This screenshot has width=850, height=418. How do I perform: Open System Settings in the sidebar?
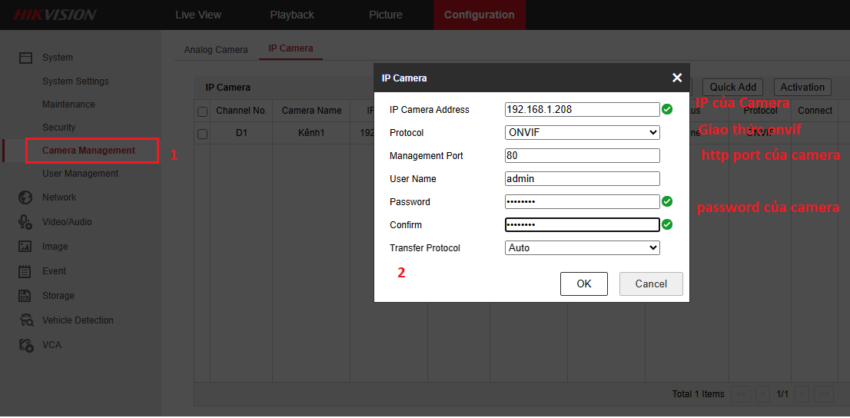point(75,81)
